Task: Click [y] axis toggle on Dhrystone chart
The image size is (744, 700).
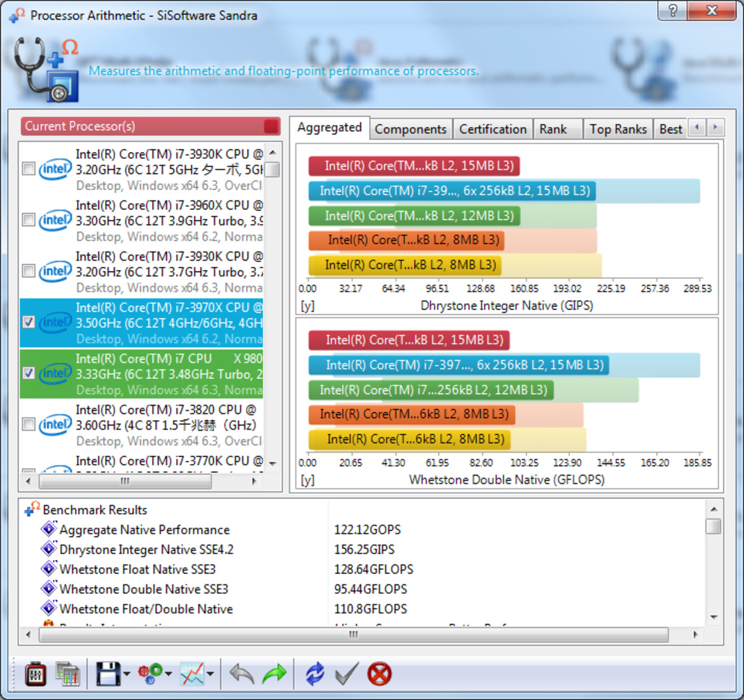Action: (308, 306)
